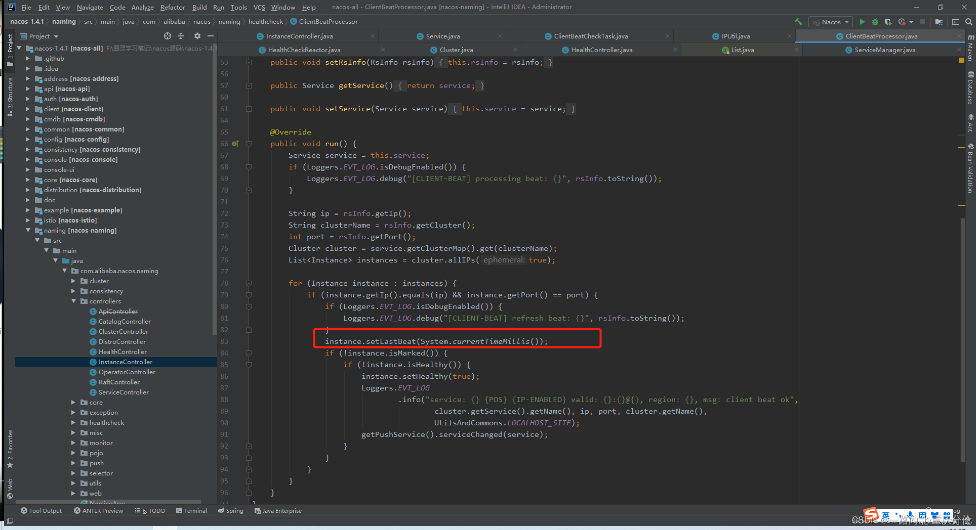Viewport: 980px width, 530px height.
Task: Jump to the green mark on the error stripe
Action: (961, 136)
